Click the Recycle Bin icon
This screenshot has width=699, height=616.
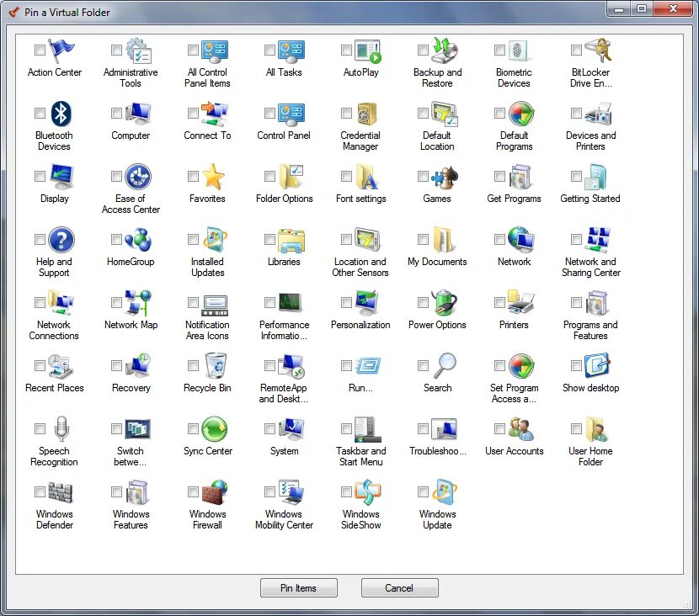pos(216,366)
